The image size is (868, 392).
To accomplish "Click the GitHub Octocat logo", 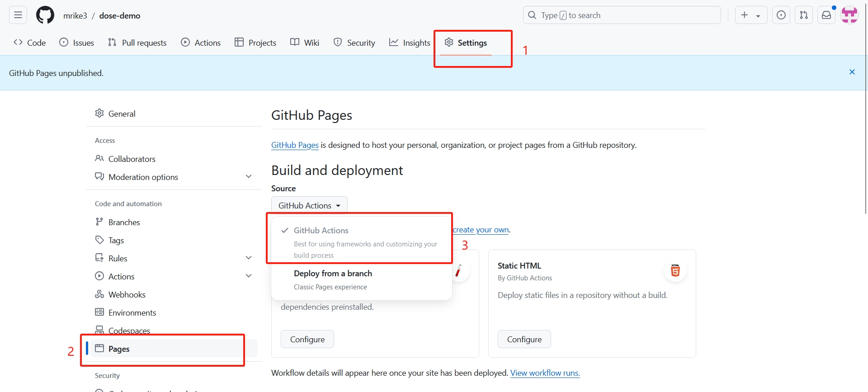I will pyautogui.click(x=45, y=15).
